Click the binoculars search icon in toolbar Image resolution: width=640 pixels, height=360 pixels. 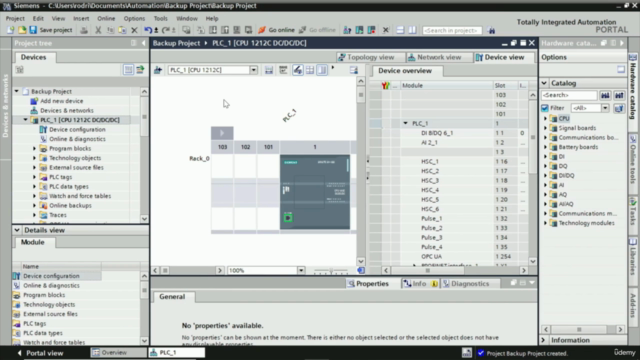[491, 30]
